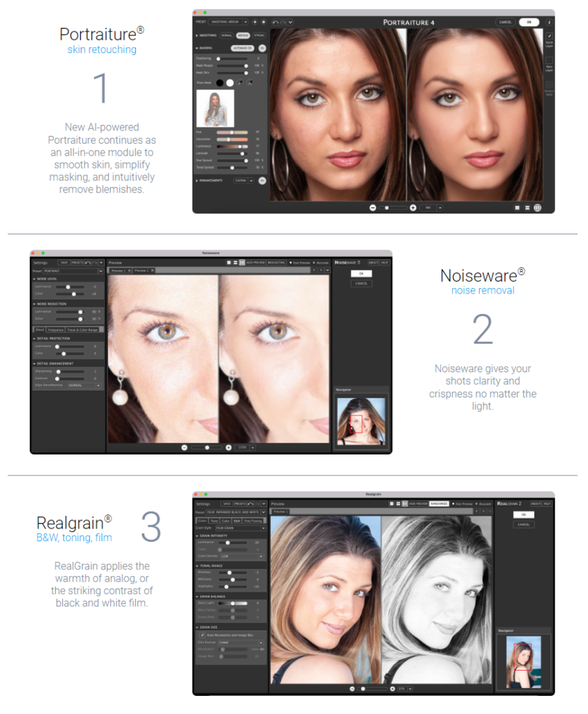This screenshot has width=588, height=714.
Task: Select the black mask display circle in Portraiture
Action: tap(220, 82)
